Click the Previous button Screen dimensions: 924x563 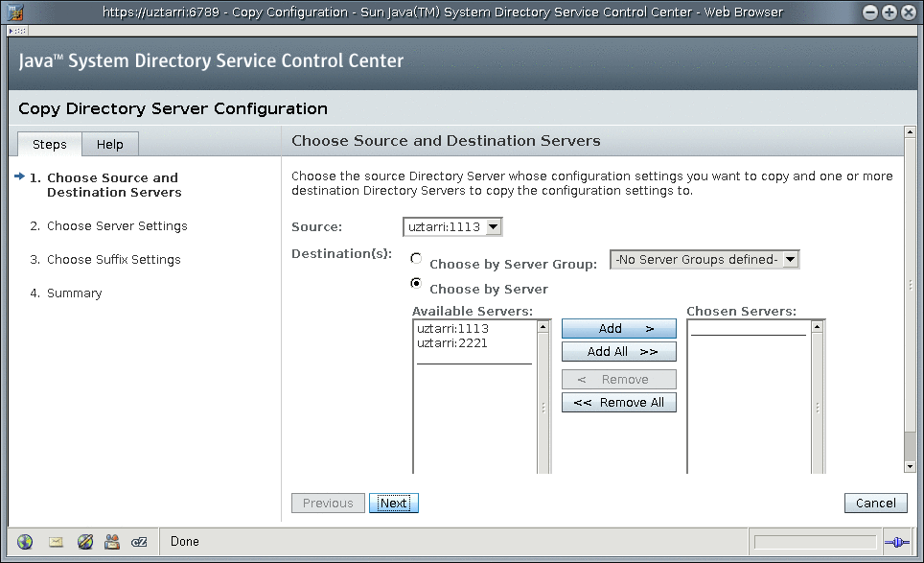(x=328, y=504)
